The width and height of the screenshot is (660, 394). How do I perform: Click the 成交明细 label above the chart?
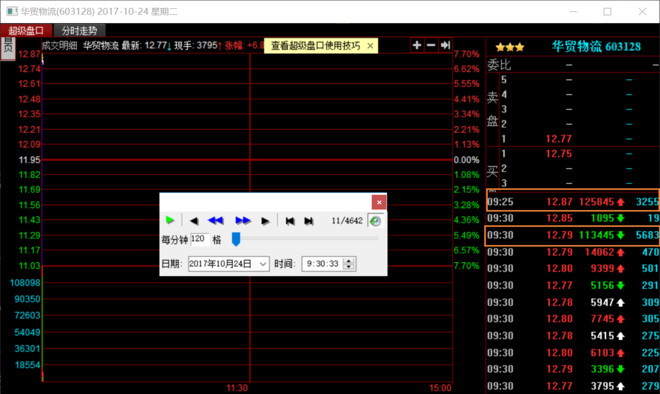[59, 45]
